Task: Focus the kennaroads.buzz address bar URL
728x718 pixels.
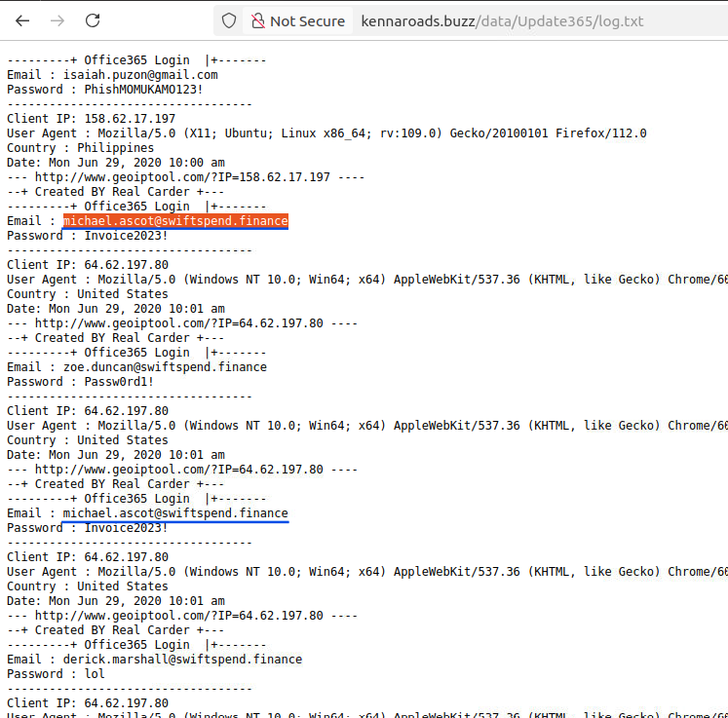Action: (x=502, y=20)
